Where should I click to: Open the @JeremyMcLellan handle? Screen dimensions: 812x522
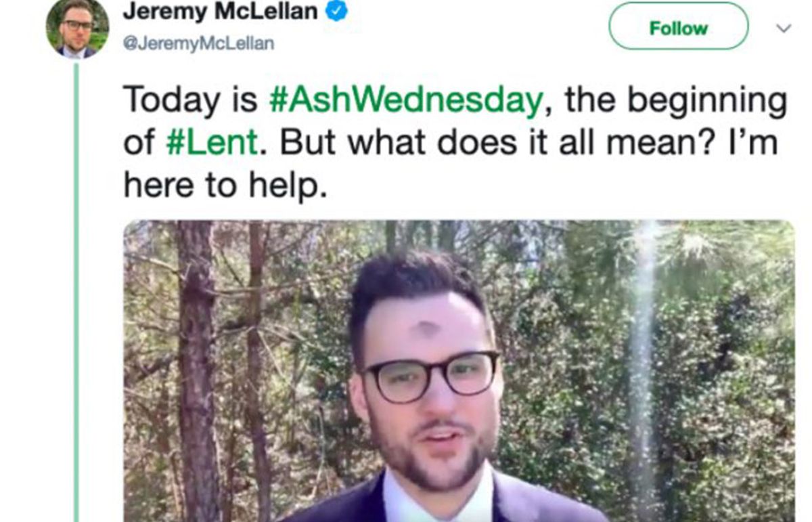coord(198,44)
